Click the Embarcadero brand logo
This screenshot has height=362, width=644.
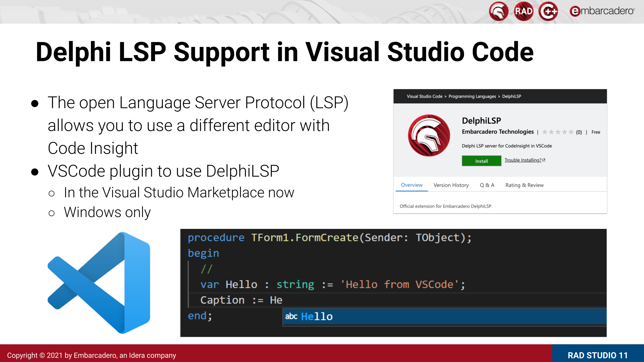click(x=602, y=11)
